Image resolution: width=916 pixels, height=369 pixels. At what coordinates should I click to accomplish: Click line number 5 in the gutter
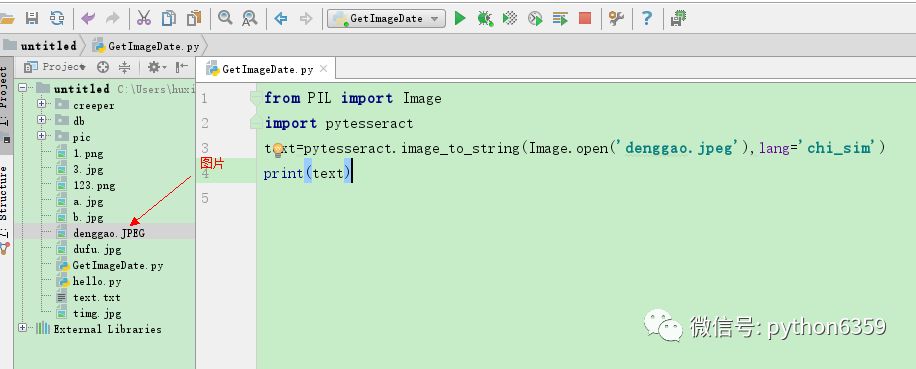pyautogui.click(x=204, y=199)
